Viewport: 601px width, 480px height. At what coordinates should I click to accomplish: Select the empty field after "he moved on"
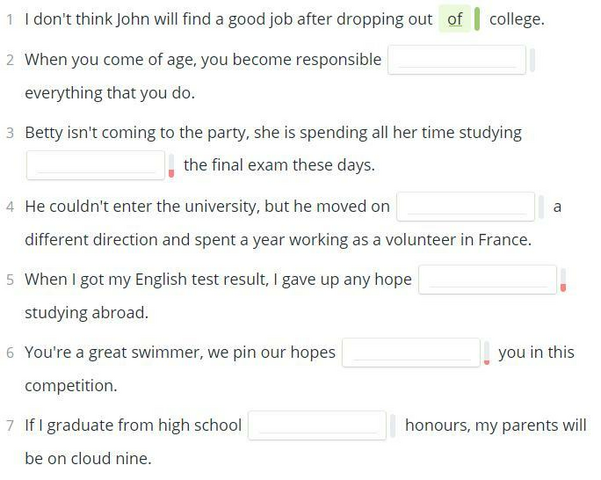pyautogui.click(x=466, y=207)
